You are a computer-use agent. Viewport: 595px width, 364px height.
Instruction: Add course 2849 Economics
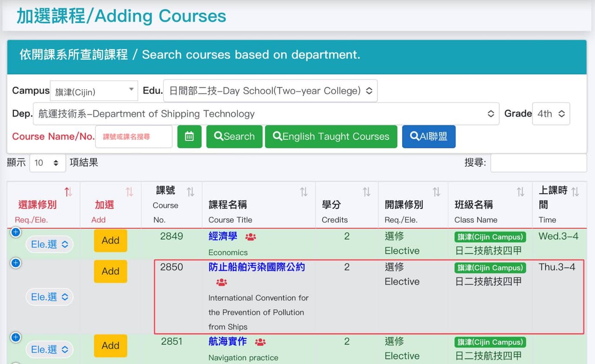pos(111,241)
